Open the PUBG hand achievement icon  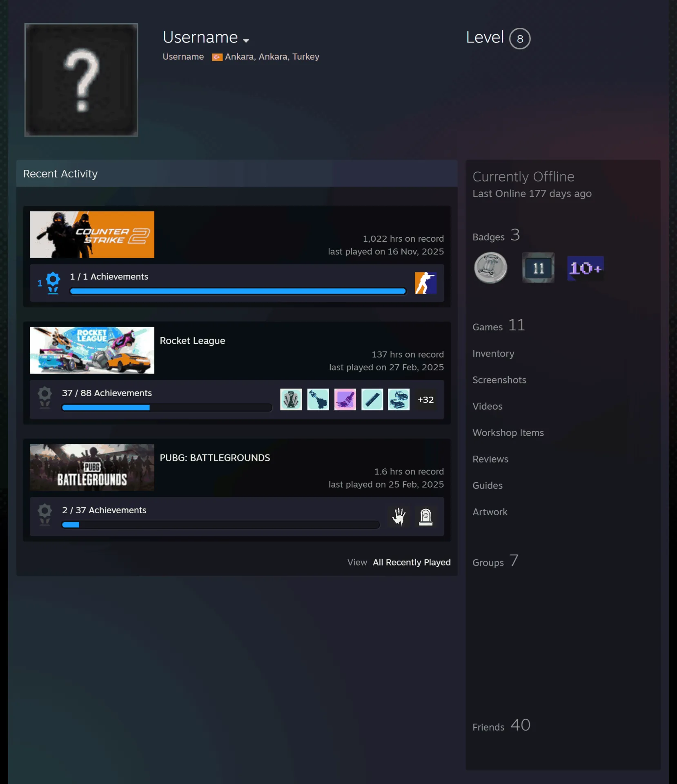pyautogui.click(x=399, y=517)
